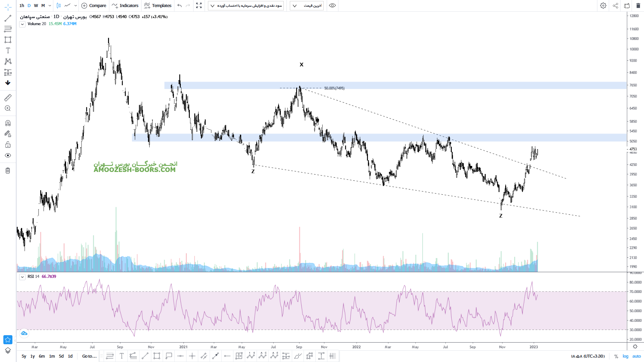Enter fullscreen mode with the fullscreen icon
Screen dimensions: 644x362
[x=199, y=6]
